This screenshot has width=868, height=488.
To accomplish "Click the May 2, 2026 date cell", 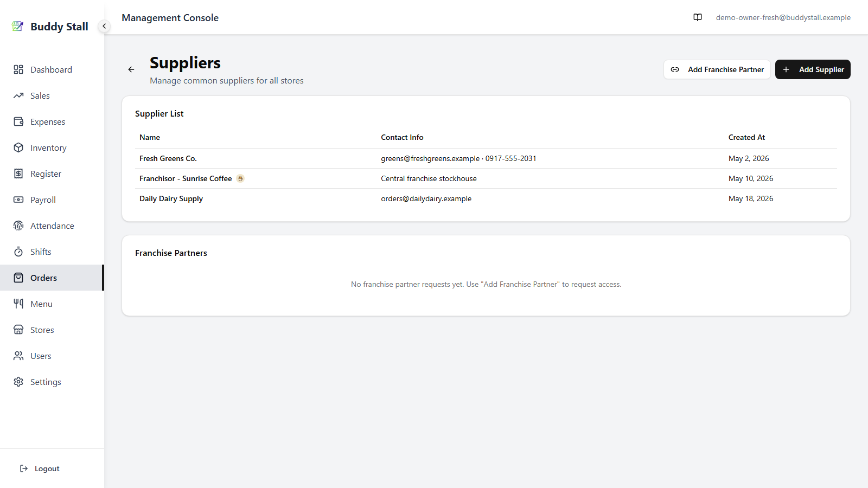I will [749, 158].
